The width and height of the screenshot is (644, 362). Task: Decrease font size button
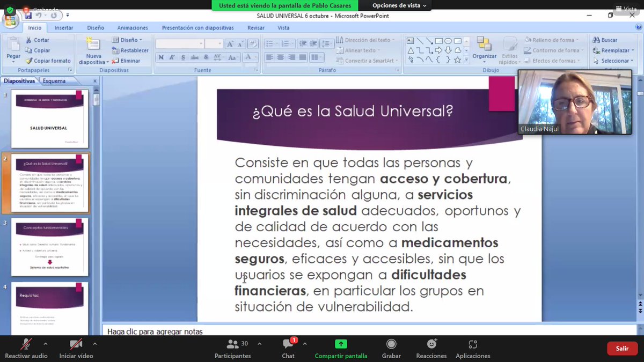click(241, 44)
